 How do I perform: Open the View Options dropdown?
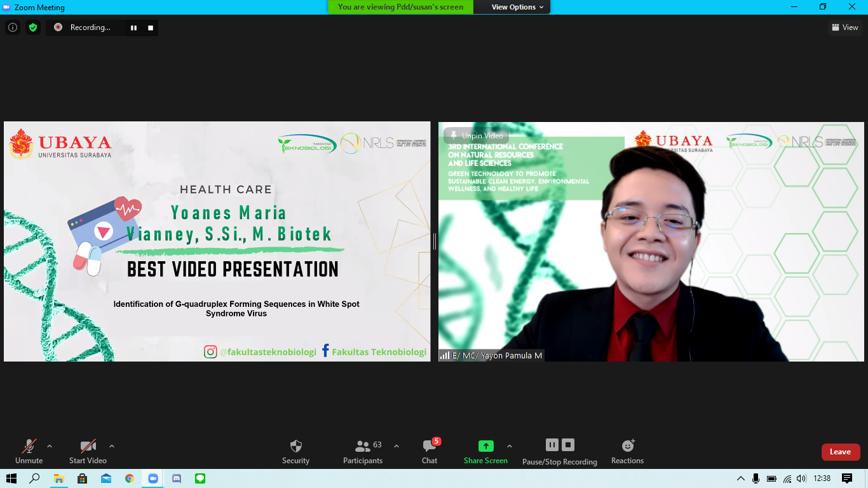(x=517, y=7)
